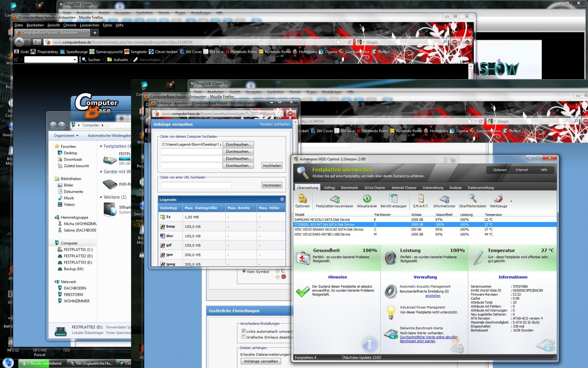The width and height of the screenshot is (588, 368).
Task: Open a new tab with the plus button
Action: click(95, 33)
